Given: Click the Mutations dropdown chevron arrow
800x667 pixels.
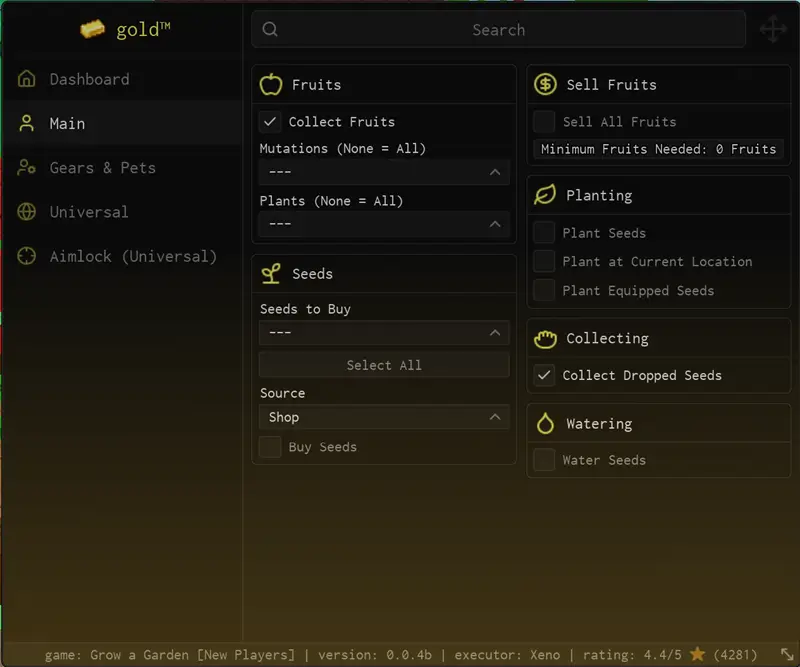Looking at the screenshot, I should [495, 172].
